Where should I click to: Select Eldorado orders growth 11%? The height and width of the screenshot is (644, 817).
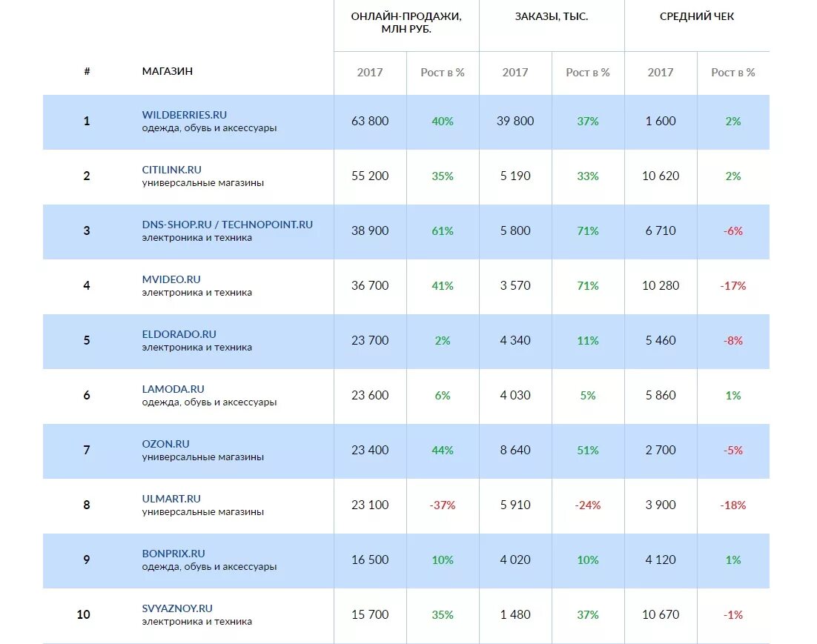coord(588,341)
